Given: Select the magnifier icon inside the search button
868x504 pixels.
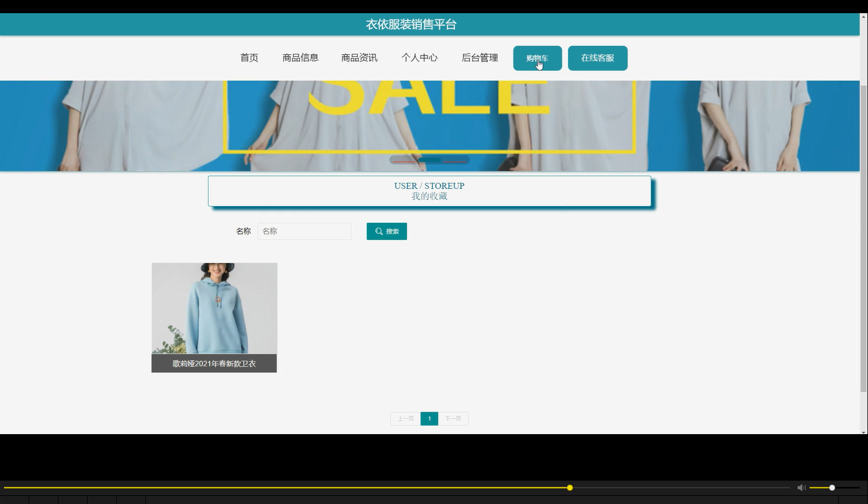Looking at the screenshot, I should click(379, 231).
